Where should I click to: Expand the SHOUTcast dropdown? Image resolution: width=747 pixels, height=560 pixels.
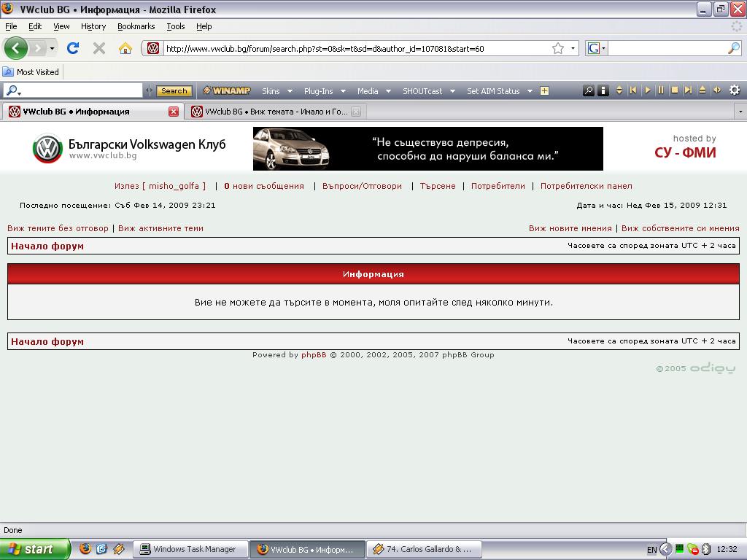click(x=428, y=91)
